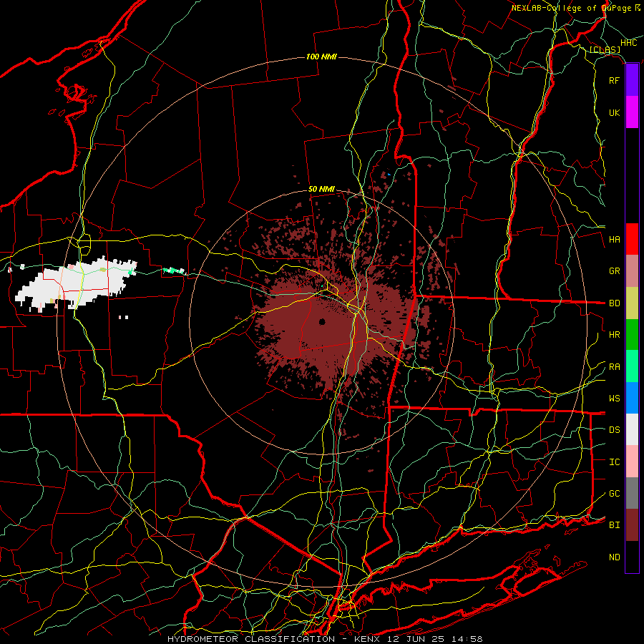
Task: Pick the RA light green legend swatch
Action: [632, 366]
